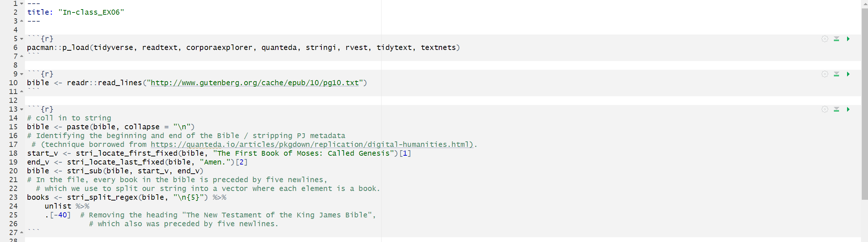Fold the code chunk at line 9
The width and height of the screenshot is (868, 242).
click(22, 74)
